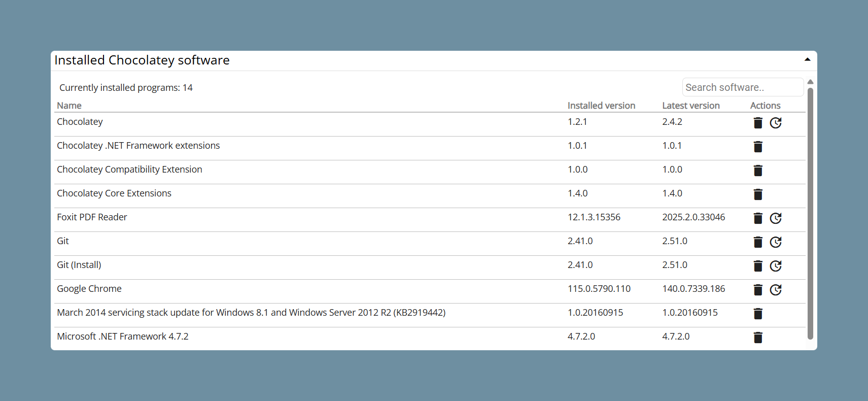Delete Chocolatey .NET Framework extensions package
This screenshot has height=401, width=868.
point(758,147)
